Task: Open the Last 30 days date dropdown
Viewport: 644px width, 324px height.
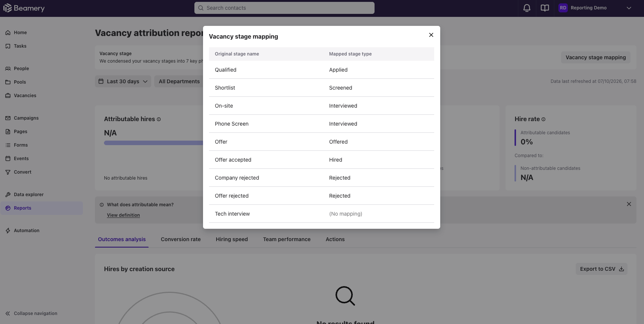Action: 123,81
